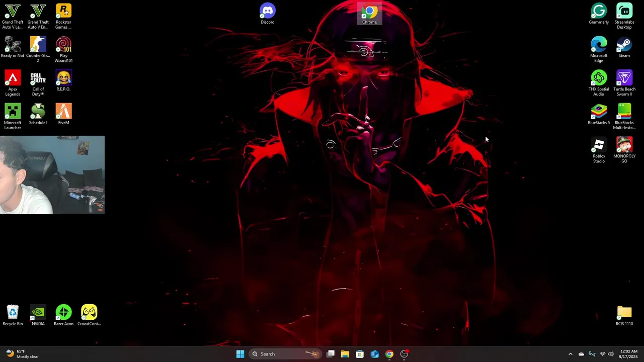
Task: Click the Microsoft Edge desktop icon
Action: coord(599,50)
